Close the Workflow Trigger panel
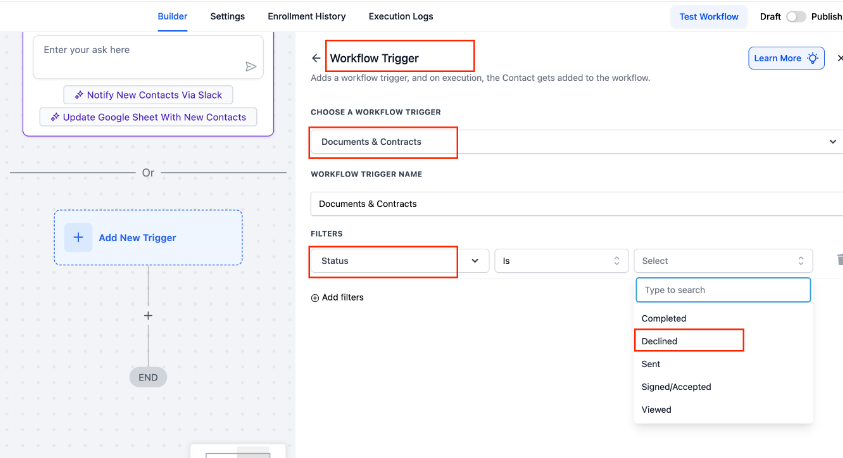 click(x=839, y=58)
